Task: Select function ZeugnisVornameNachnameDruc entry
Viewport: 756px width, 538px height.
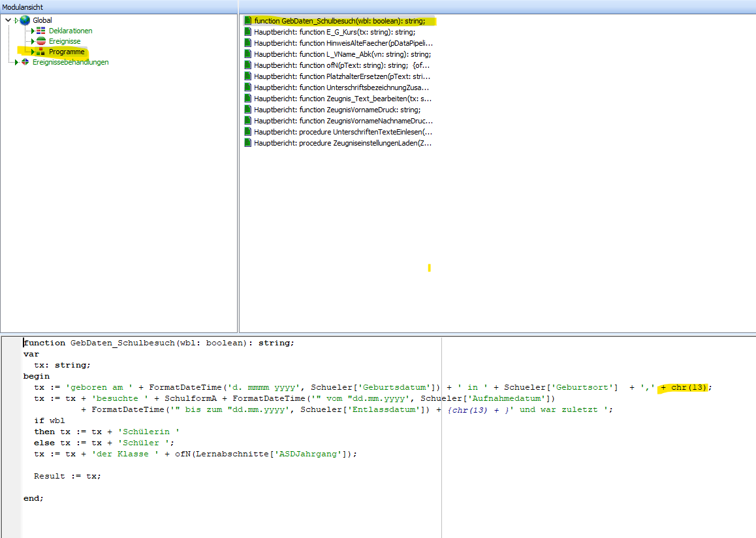Action: click(x=343, y=121)
